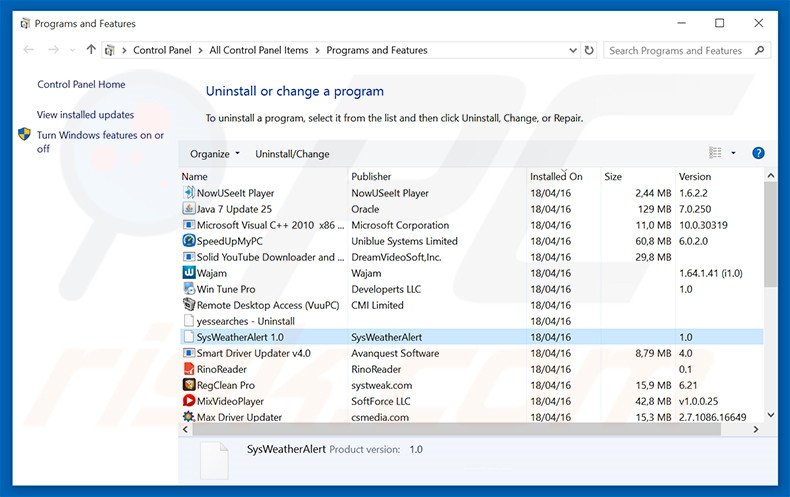
Task: Select the DreamVideoSoft,Inc. publisher cell
Action: pyautogui.click(x=396, y=257)
